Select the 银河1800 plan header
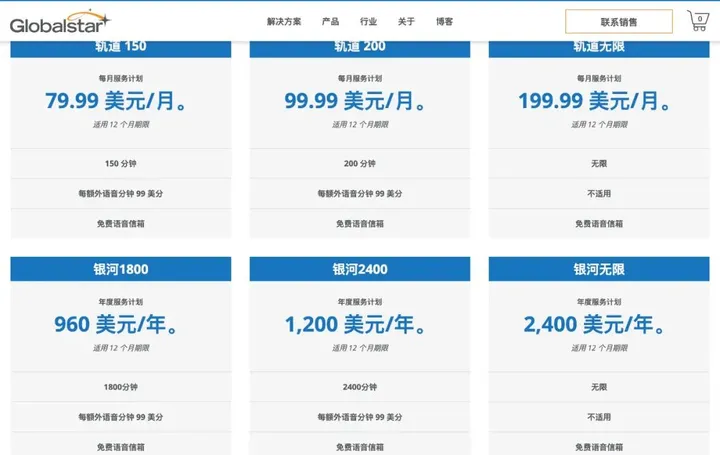Viewport: 720px width, 455px height. (x=121, y=269)
